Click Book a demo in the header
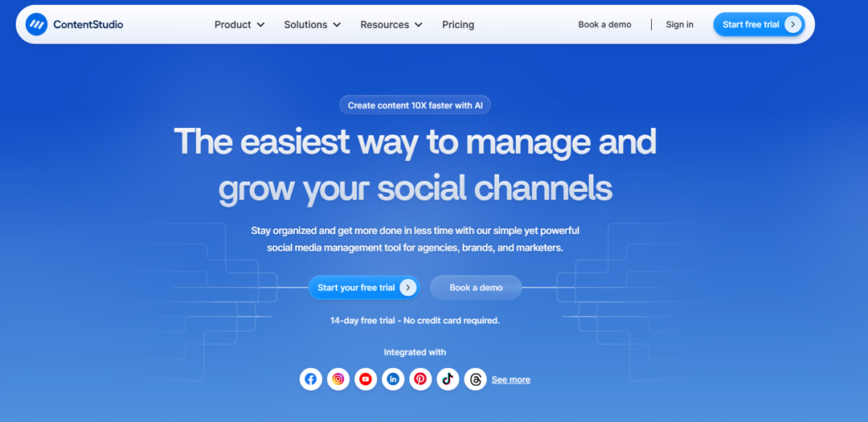 click(604, 24)
